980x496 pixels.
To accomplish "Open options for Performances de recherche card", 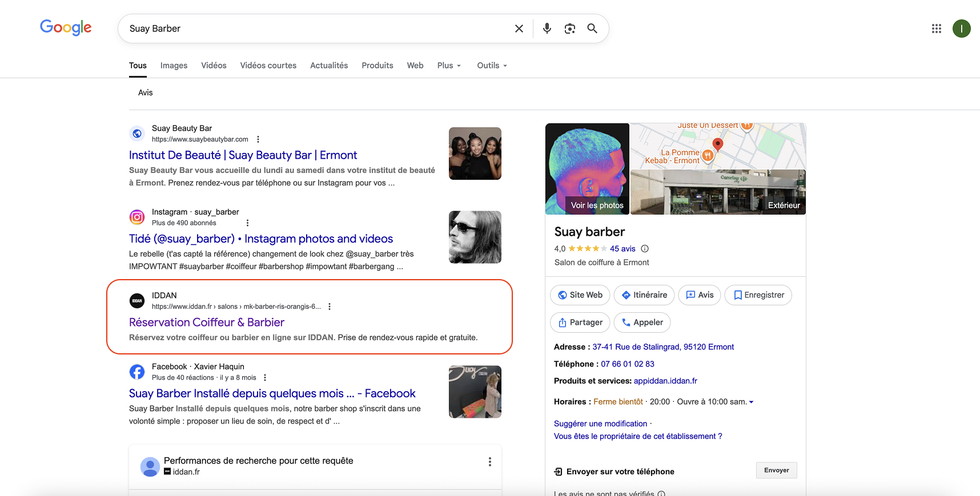I will [489, 462].
